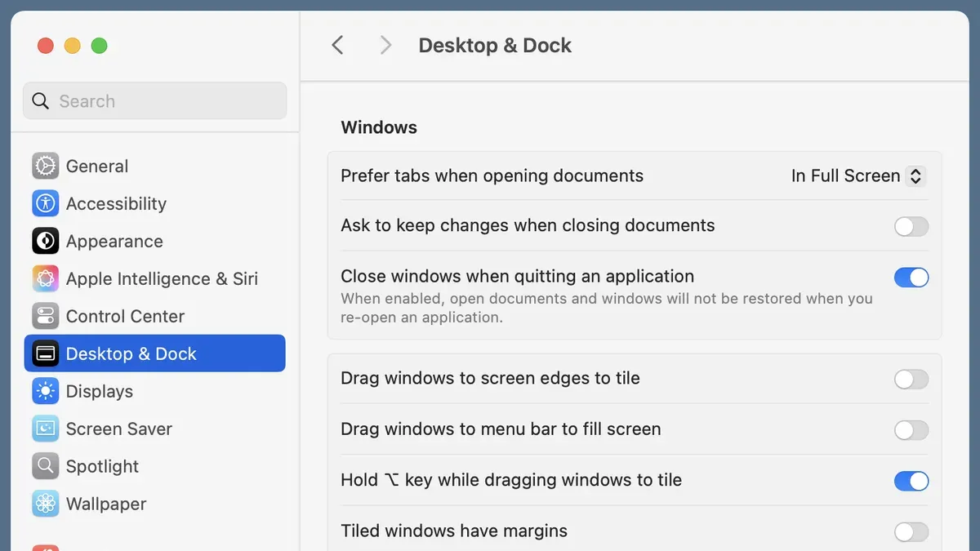Go back with the left chevron
This screenshot has width=980, height=551.
[x=337, y=45]
